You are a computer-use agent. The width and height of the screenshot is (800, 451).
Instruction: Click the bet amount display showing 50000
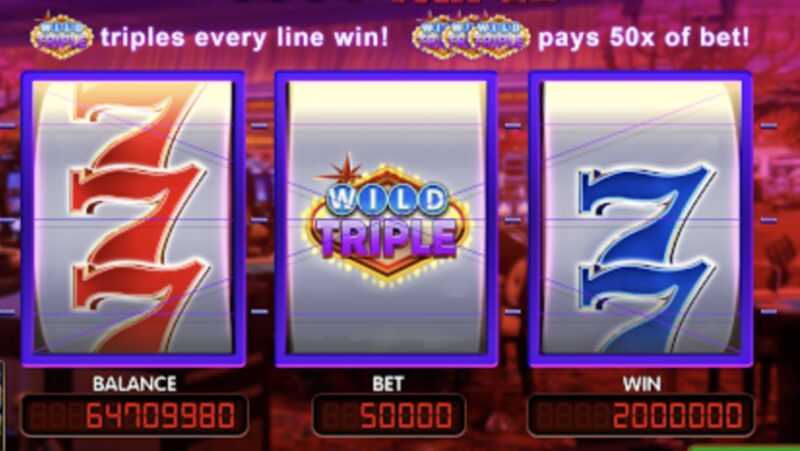point(388,415)
